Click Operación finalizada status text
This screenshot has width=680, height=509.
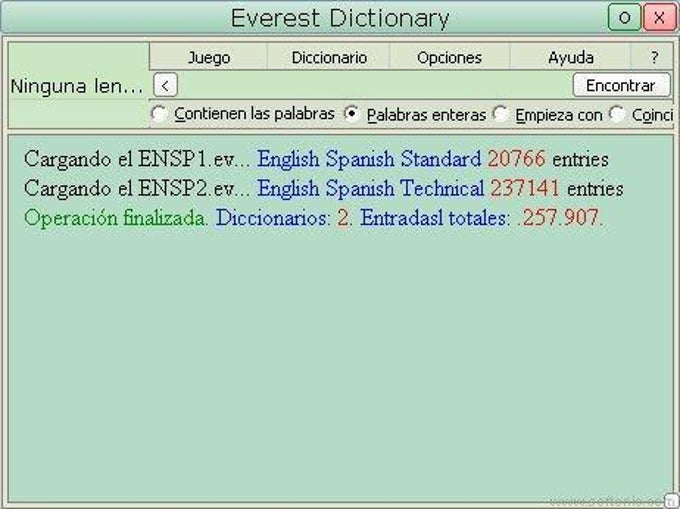[116, 218]
